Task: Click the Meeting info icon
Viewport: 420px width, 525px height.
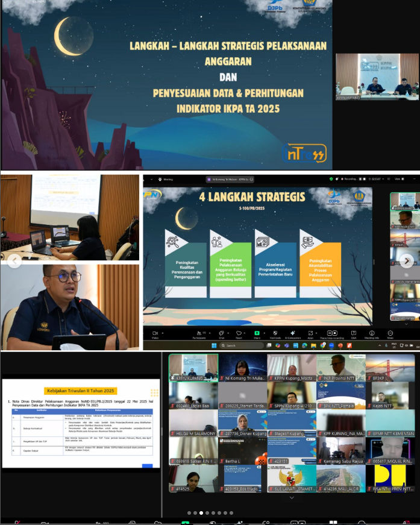Action: pyautogui.click(x=372, y=333)
